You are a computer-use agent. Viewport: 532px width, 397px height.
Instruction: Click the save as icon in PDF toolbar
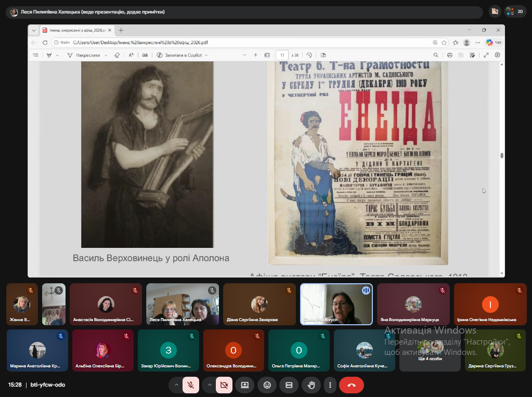point(472,55)
